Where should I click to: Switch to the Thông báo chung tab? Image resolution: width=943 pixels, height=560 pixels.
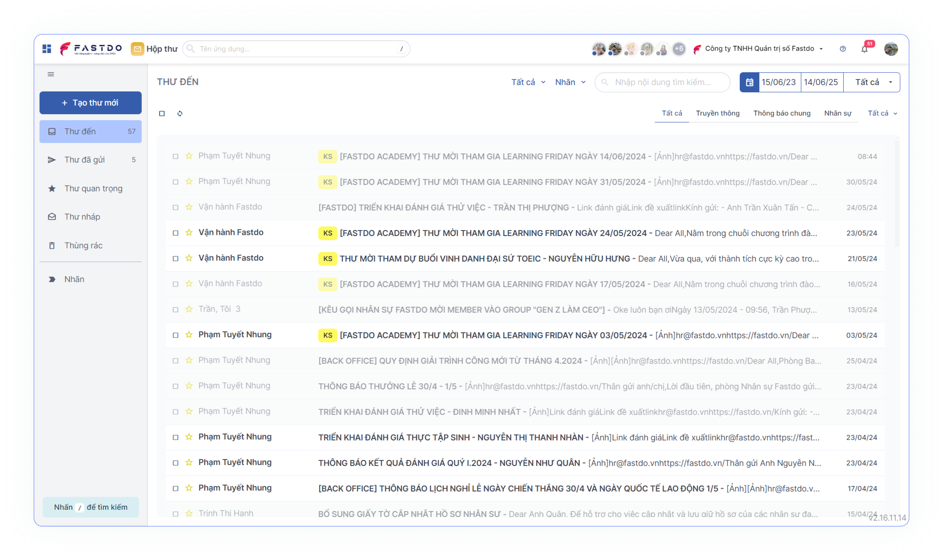(x=782, y=113)
